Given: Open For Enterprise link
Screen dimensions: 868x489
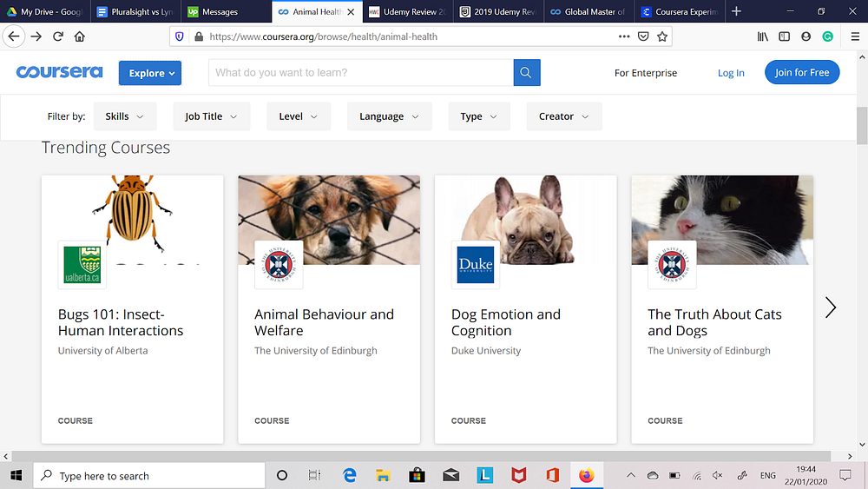Looking at the screenshot, I should click(x=646, y=73).
